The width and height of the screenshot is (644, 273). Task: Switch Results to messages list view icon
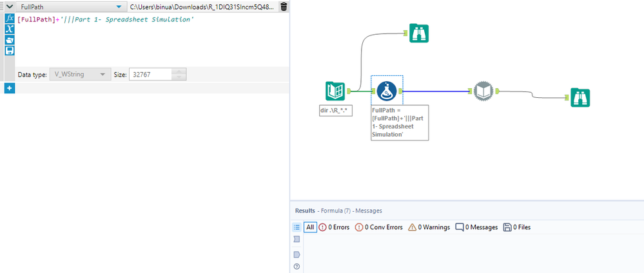coord(297,227)
